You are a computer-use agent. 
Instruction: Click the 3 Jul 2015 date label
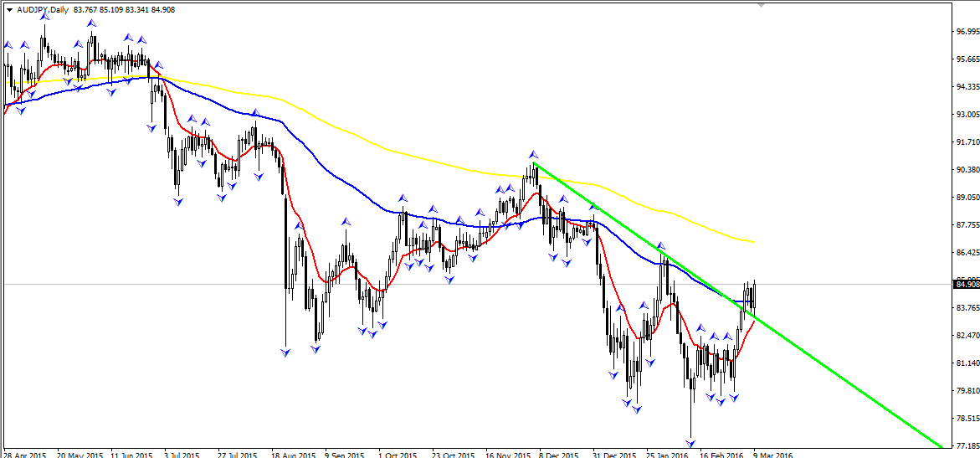(x=182, y=455)
